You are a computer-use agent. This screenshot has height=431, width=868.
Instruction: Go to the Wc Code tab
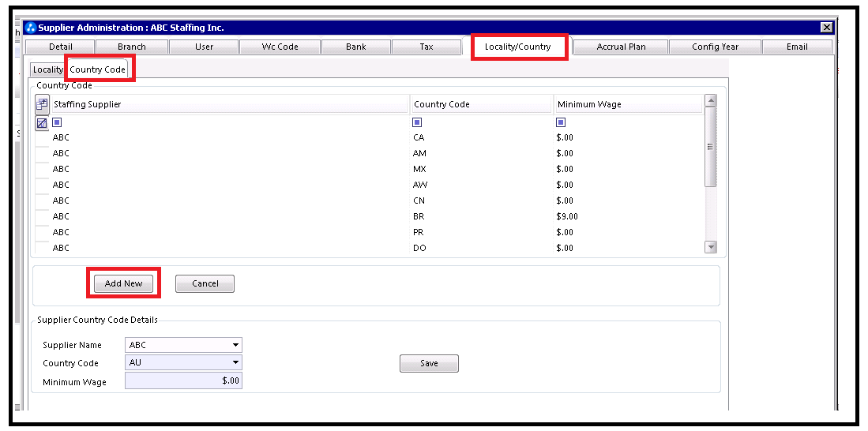coord(280,47)
